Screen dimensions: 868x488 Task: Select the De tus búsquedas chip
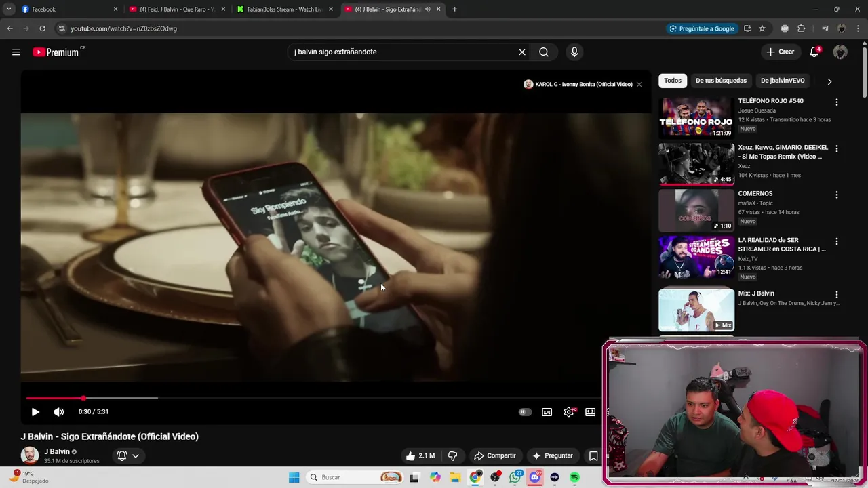click(x=721, y=81)
